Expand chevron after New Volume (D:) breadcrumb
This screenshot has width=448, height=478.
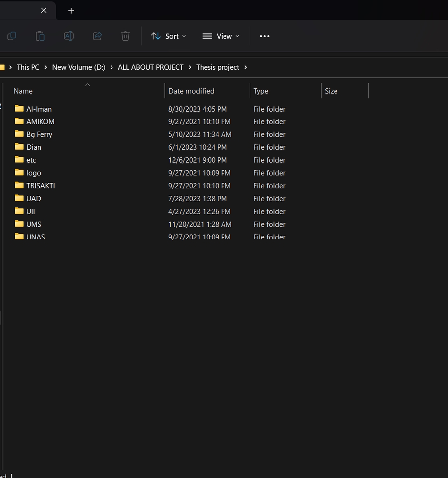pyautogui.click(x=112, y=67)
